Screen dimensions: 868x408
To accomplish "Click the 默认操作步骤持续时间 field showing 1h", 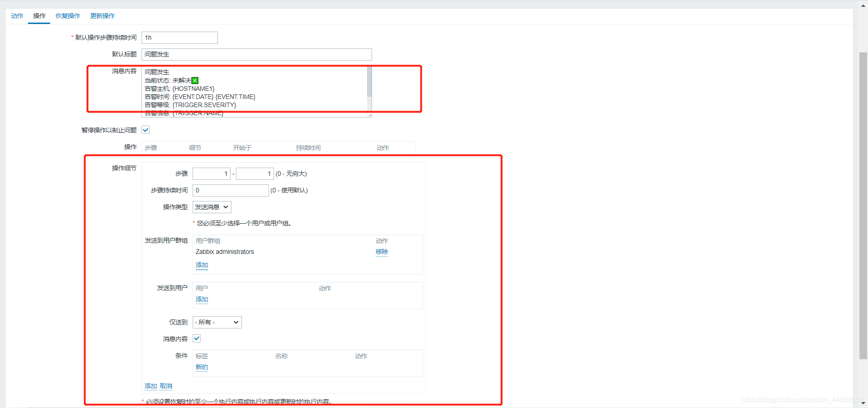I will (x=179, y=38).
